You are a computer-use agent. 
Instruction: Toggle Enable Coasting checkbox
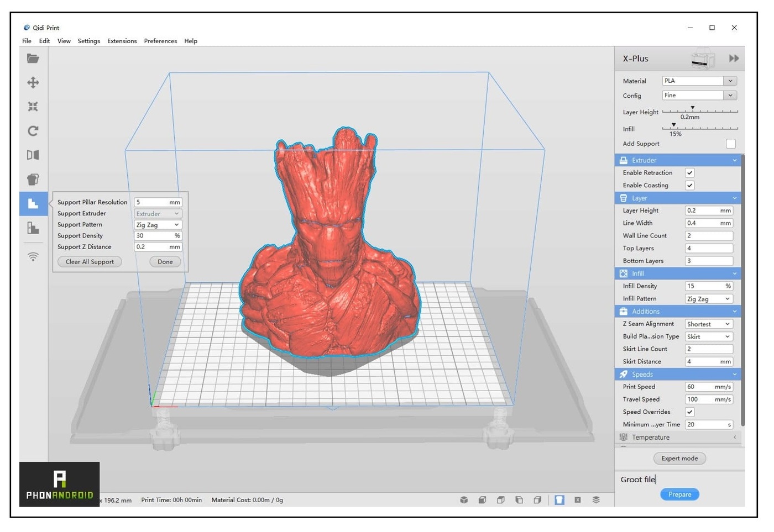(x=690, y=186)
